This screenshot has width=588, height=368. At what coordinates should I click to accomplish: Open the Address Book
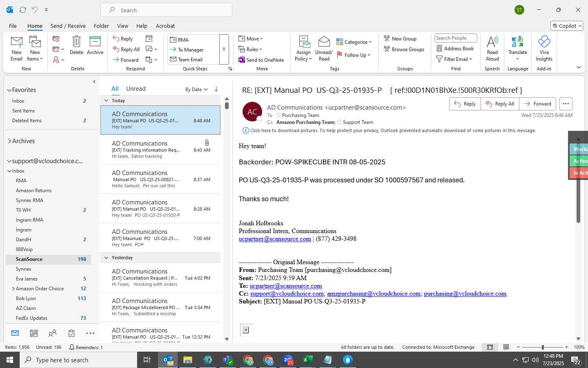(x=455, y=48)
